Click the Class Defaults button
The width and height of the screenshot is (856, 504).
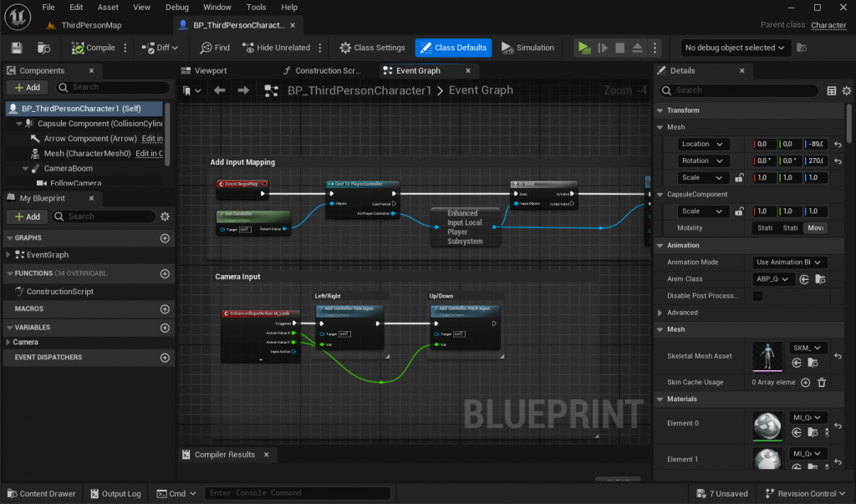tap(453, 48)
